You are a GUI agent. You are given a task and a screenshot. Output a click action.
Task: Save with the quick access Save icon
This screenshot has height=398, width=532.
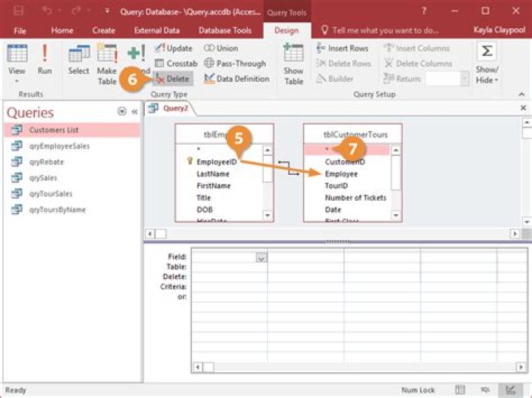(18, 11)
